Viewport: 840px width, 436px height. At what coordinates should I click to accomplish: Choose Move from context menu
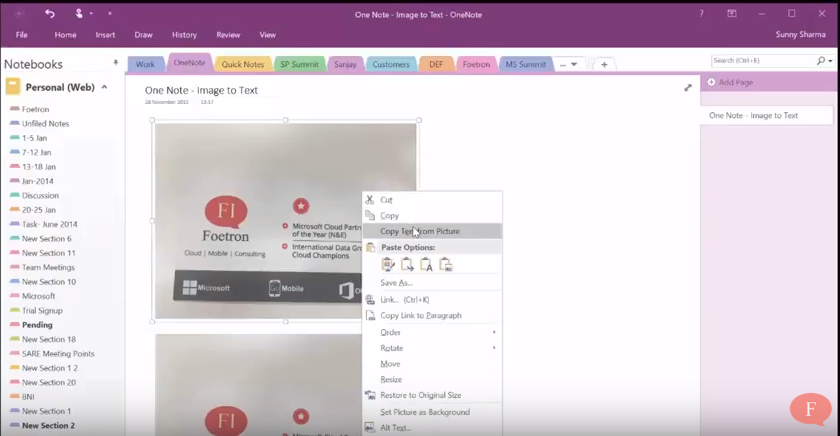[432, 364]
